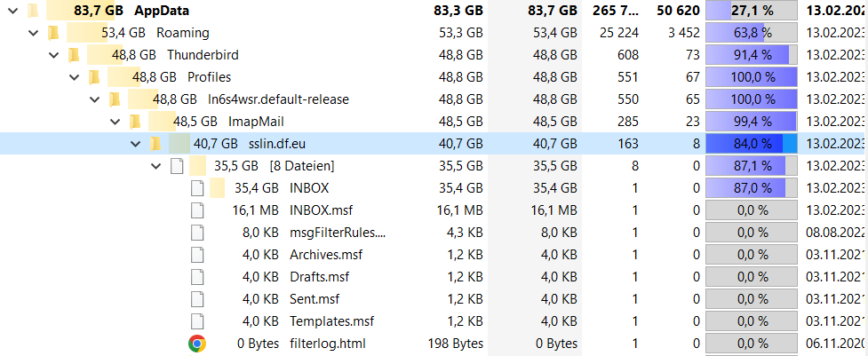Screen dimensions: 868x356
Task: Click the file icon beside INBOX.msf
Action: 197,210
